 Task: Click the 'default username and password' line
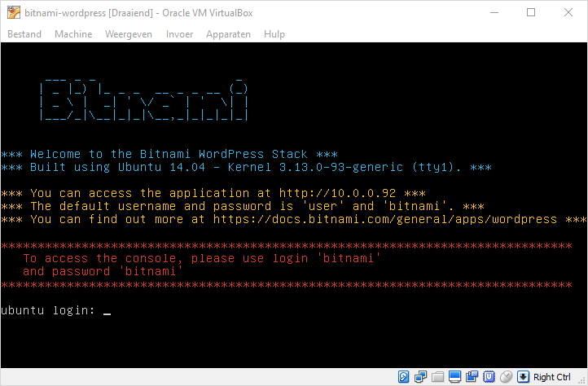(242, 206)
